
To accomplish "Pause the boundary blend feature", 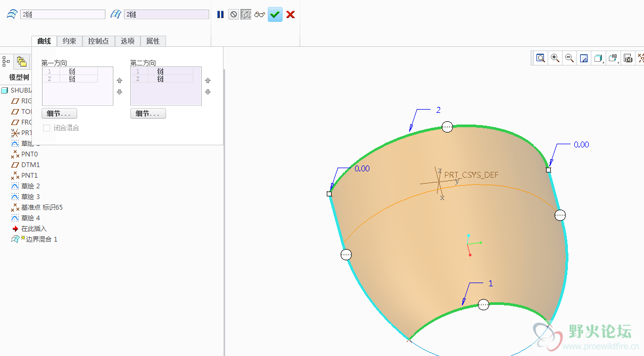I will click(220, 15).
